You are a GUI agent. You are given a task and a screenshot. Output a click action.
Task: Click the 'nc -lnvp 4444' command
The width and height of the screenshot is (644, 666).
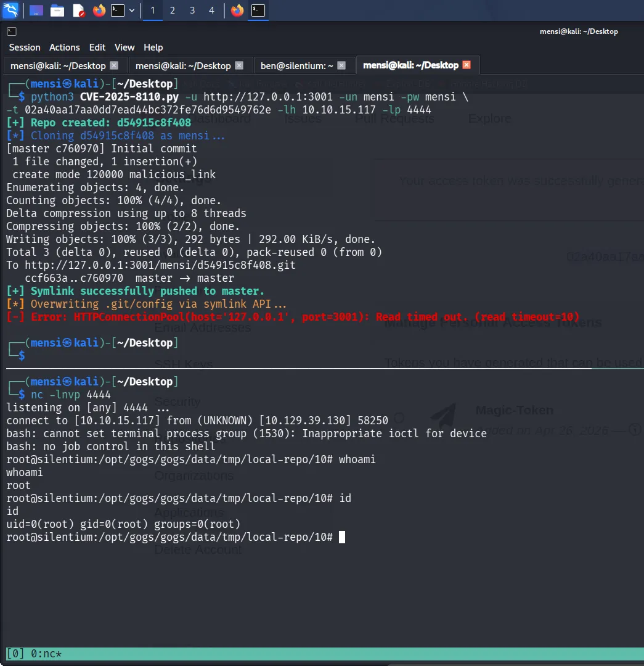(70, 395)
